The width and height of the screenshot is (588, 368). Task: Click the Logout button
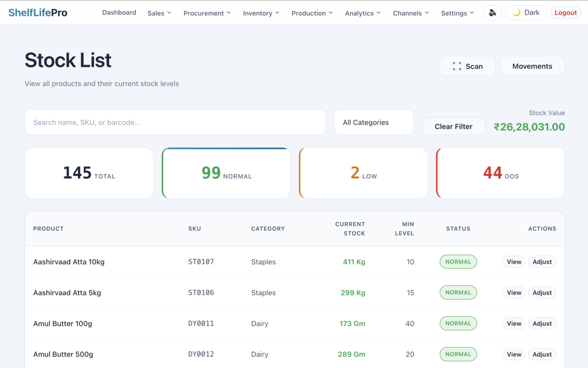tap(565, 13)
